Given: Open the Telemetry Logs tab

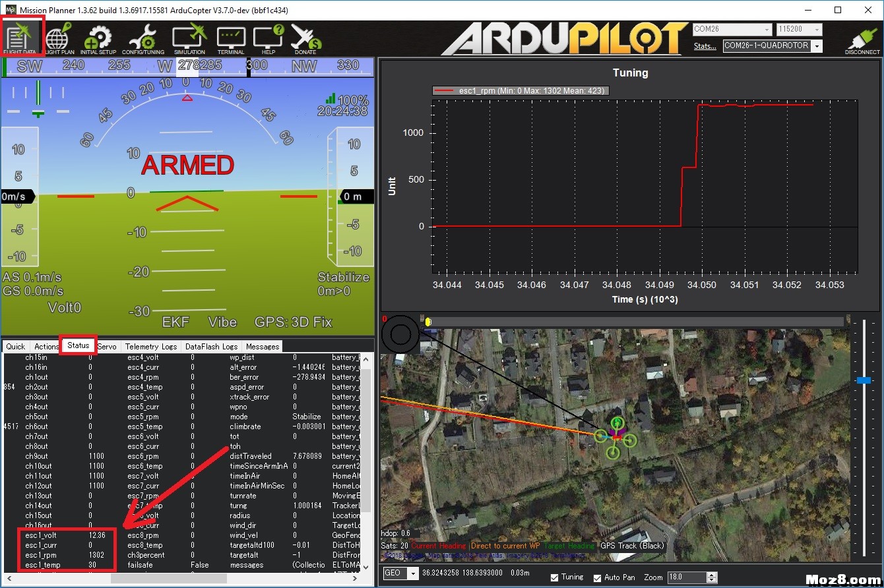Looking at the screenshot, I should [x=151, y=346].
